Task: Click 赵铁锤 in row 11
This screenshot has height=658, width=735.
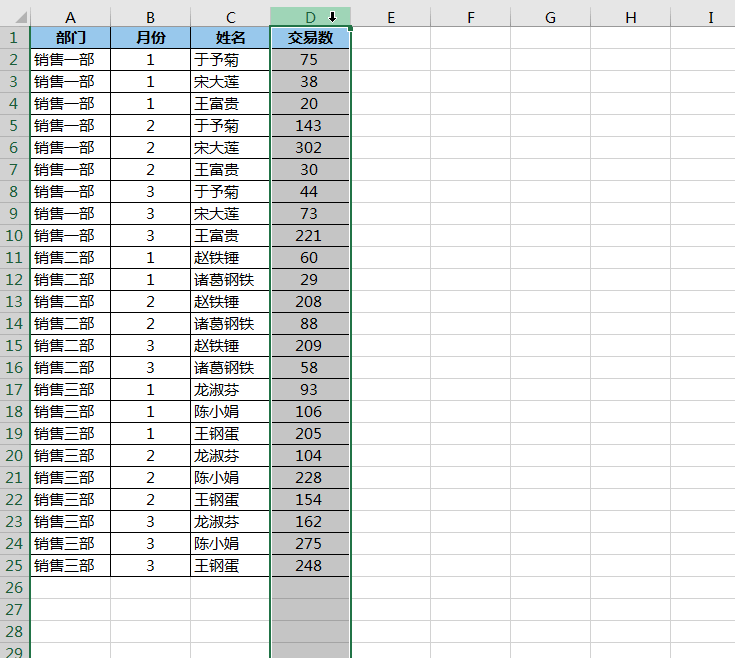Action: tap(217, 257)
